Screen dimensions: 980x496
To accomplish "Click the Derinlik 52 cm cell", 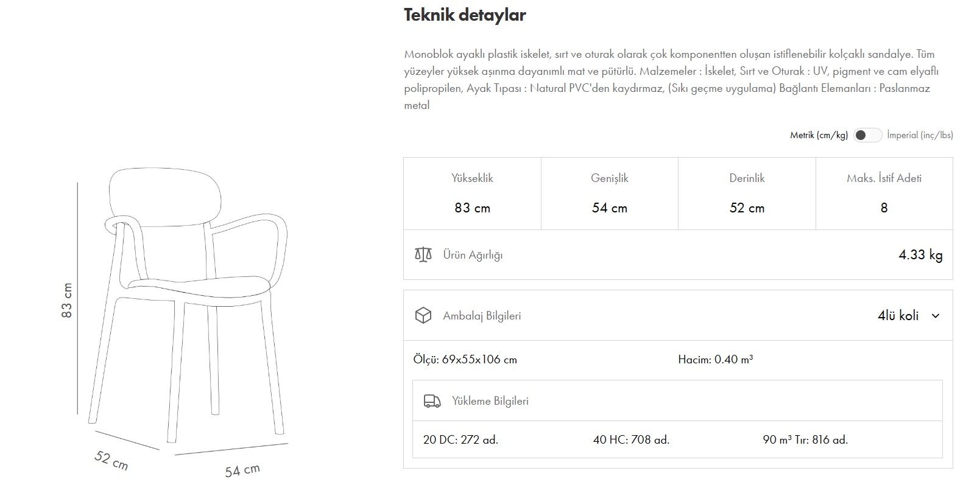I will point(747,194).
